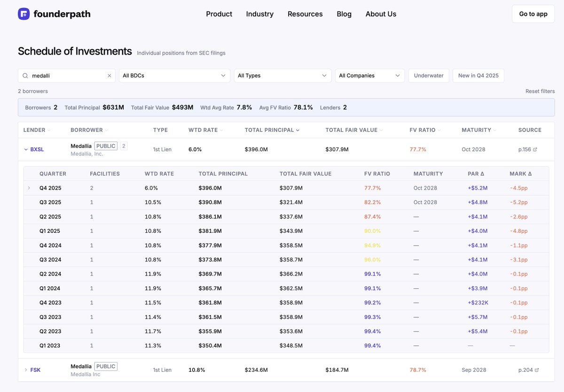The height and width of the screenshot is (392, 564).
Task: Open the Resources menu
Action: point(305,14)
